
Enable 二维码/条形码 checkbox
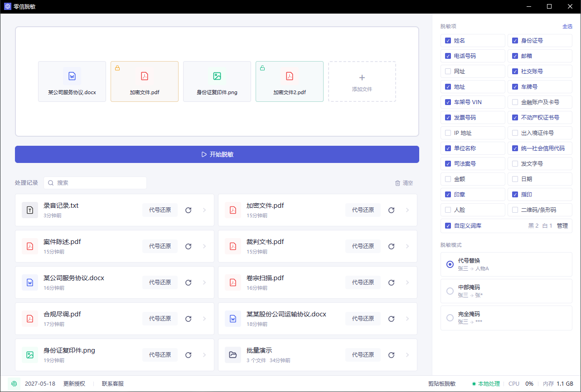click(515, 210)
